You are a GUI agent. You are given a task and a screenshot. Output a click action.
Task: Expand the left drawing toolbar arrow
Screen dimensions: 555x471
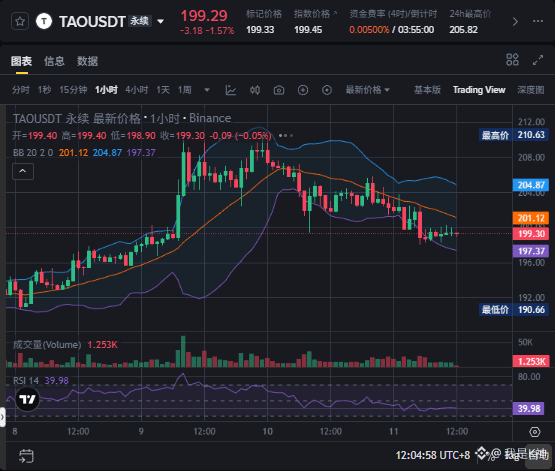click(2, 417)
